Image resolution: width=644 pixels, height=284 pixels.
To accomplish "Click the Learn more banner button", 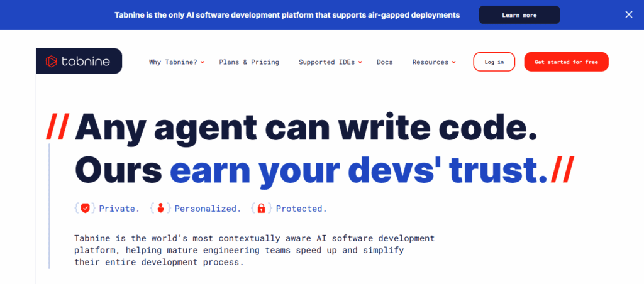I will coord(519,15).
